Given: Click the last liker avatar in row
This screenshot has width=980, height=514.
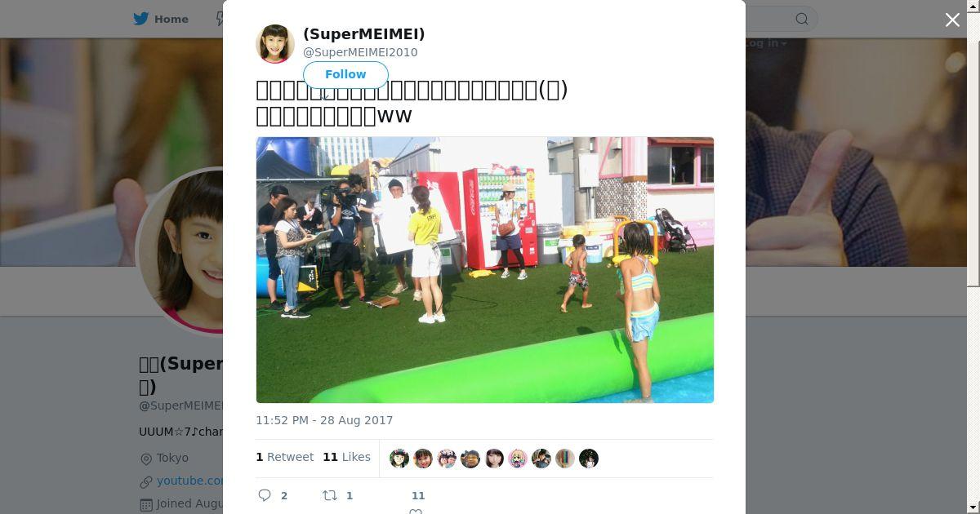Looking at the screenshot, I should 589,459.
